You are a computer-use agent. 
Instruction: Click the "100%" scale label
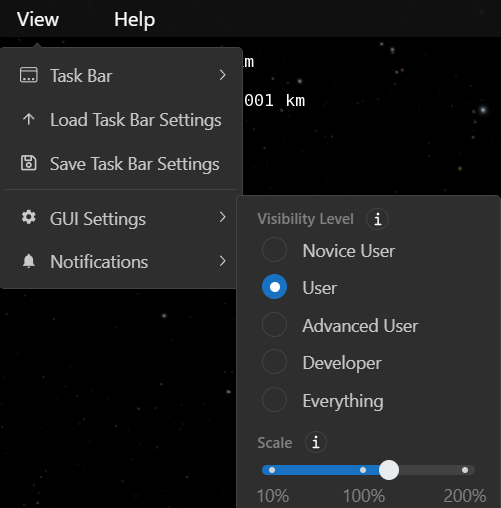pyautogui.click(x=364, y=496)
